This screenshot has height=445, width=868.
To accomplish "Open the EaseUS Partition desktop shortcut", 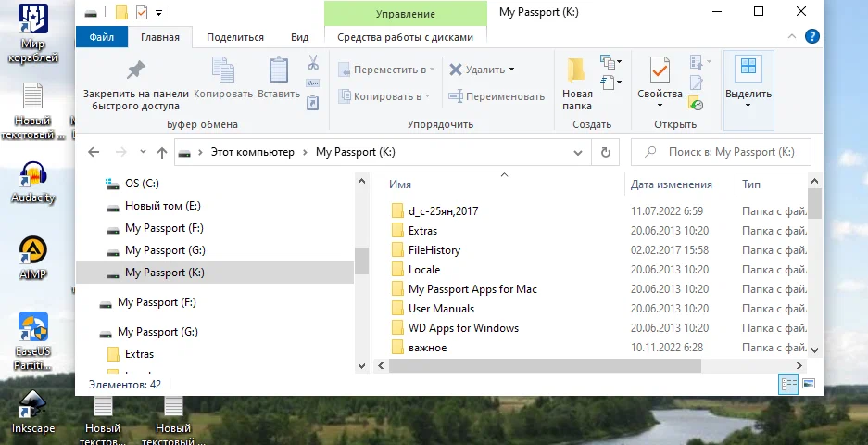I will coord(32,341).
